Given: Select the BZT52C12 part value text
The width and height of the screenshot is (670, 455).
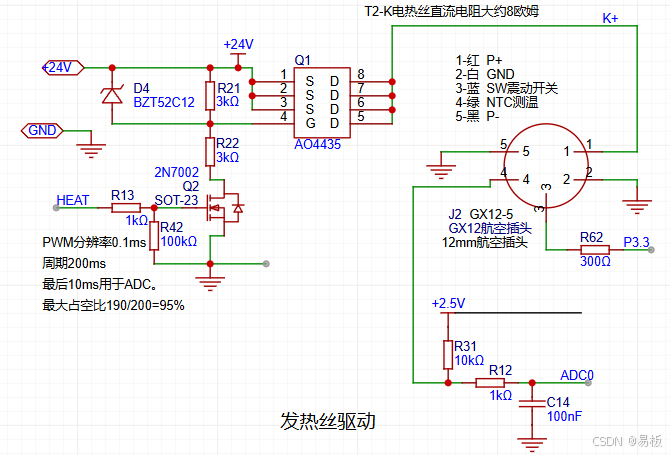Looking at the screenshot, I should [x=164, y=103].
